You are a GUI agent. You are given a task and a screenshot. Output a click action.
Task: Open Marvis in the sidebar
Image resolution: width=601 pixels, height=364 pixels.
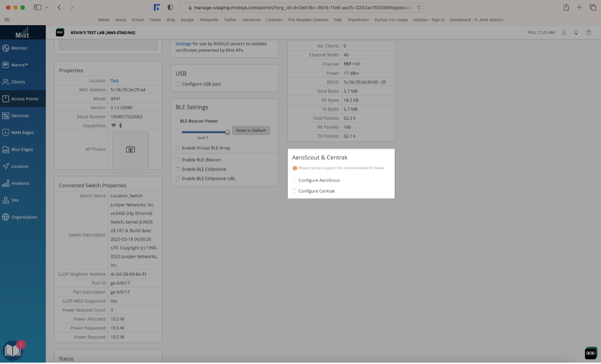[x=19, y=65]
